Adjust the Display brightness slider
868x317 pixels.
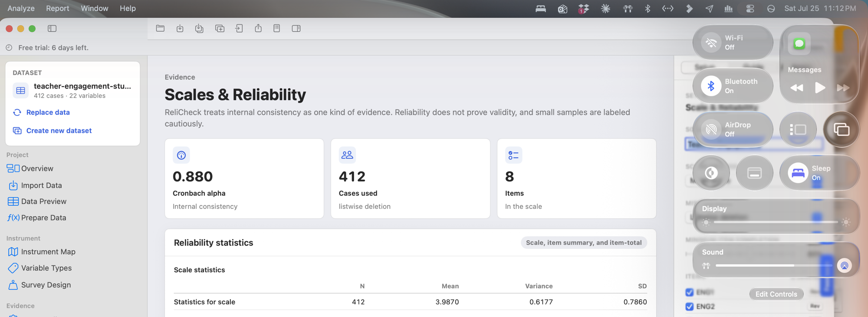(x=776, y=222)
